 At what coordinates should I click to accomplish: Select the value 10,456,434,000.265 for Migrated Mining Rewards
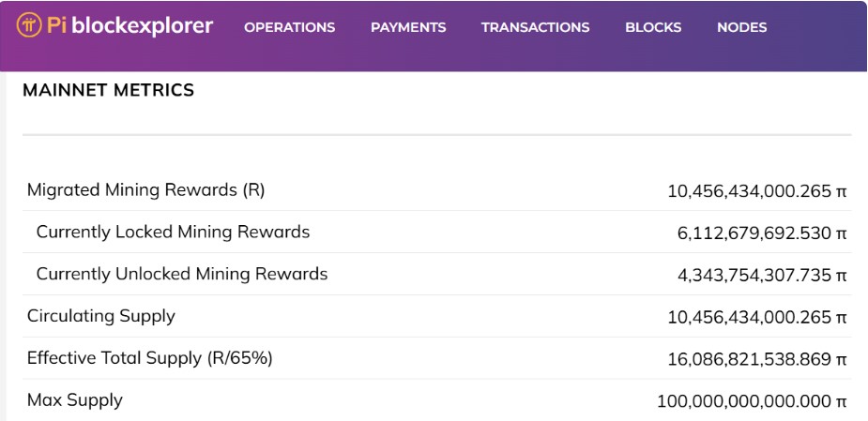click(757, 191)
